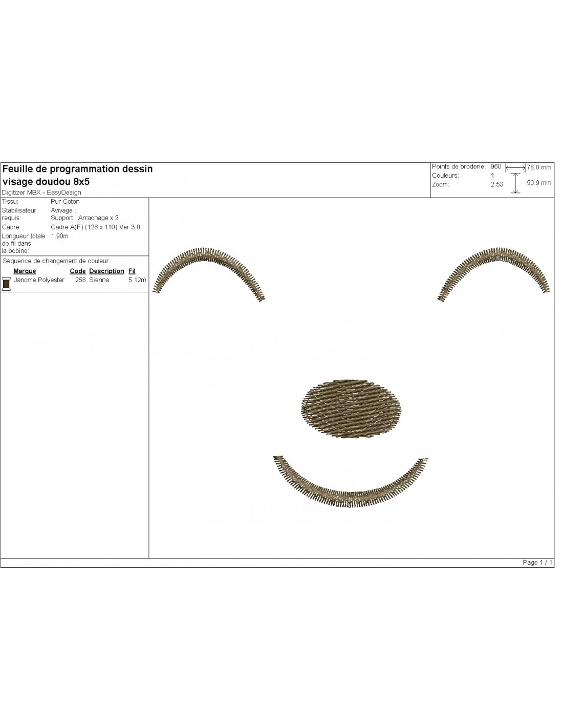
Task: Click the Cadre A(F) hoop description
Action: coord(95,227)
